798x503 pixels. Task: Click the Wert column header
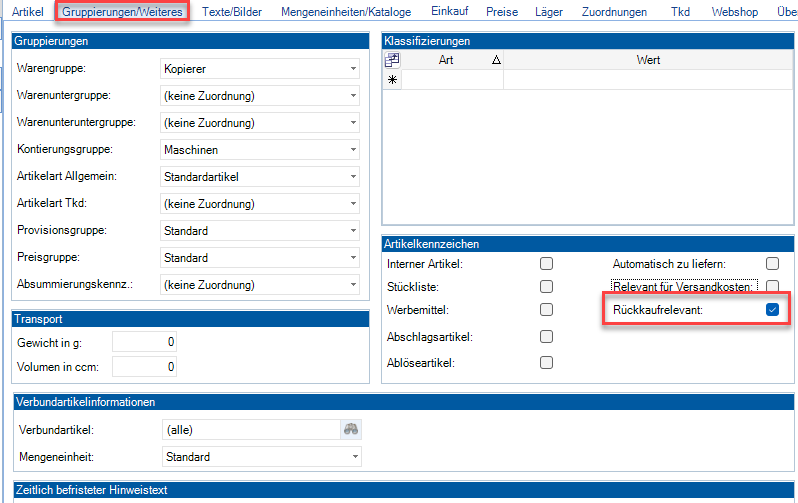tap(648, 60)
